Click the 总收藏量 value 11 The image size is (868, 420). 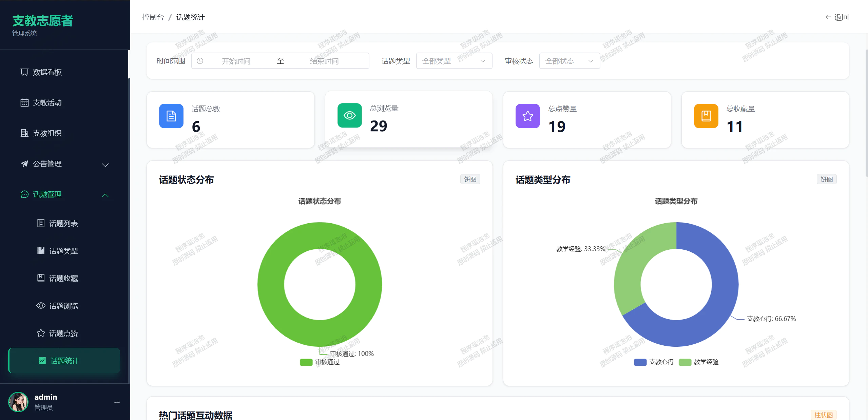(x=735, y=127)
